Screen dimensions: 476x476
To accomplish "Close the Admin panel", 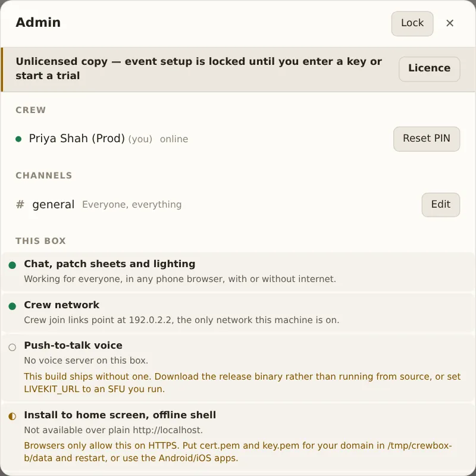I will pos(450,23).
